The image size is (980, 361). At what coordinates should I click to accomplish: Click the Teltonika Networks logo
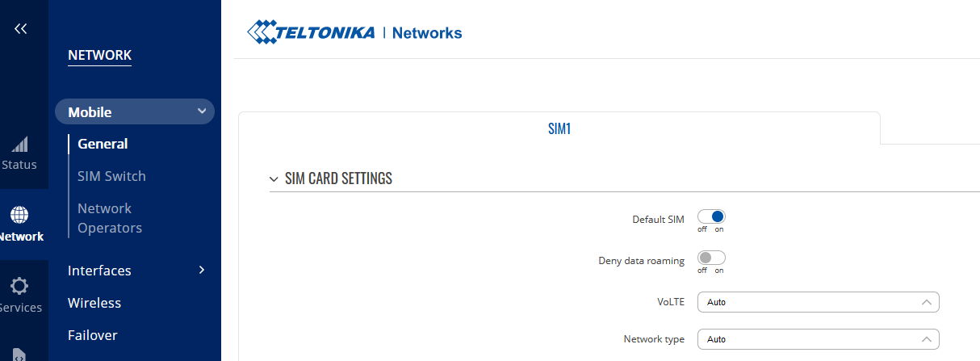[x=354, y=32]
